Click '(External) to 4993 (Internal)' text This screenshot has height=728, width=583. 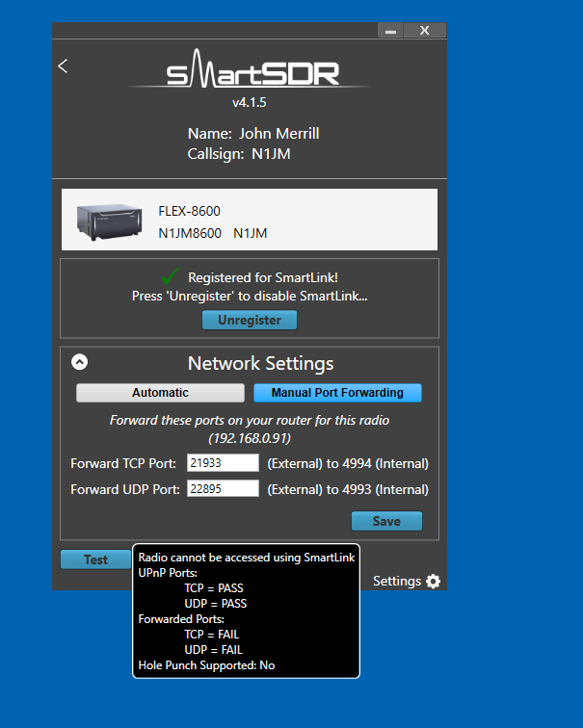348,489
